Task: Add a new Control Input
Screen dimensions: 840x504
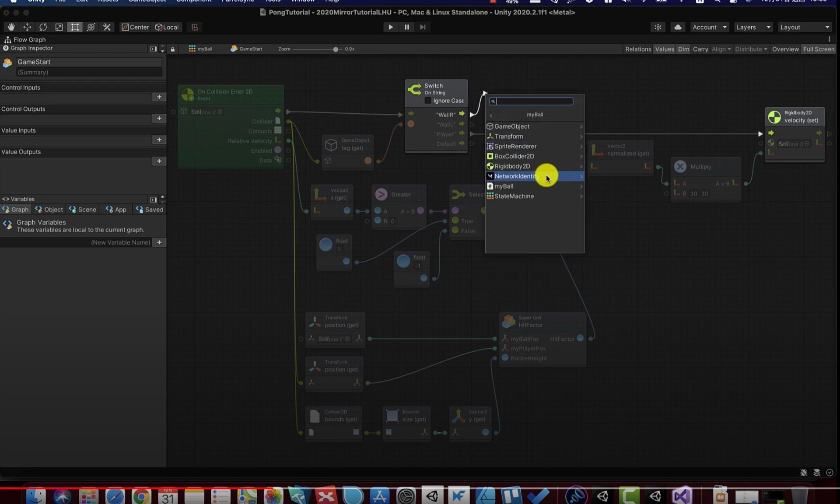Action: pos(159,97)
